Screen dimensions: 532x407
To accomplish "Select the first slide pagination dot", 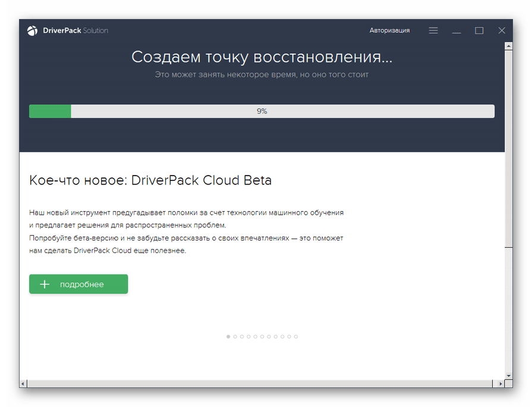I will pyautogui.click(x=228, y=337).
